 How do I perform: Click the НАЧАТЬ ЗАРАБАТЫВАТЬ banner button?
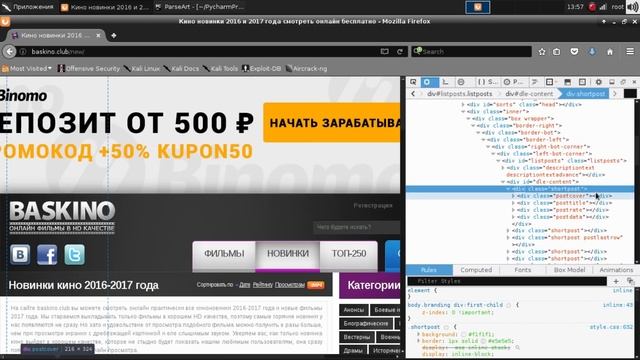click(x=331, y=122)
